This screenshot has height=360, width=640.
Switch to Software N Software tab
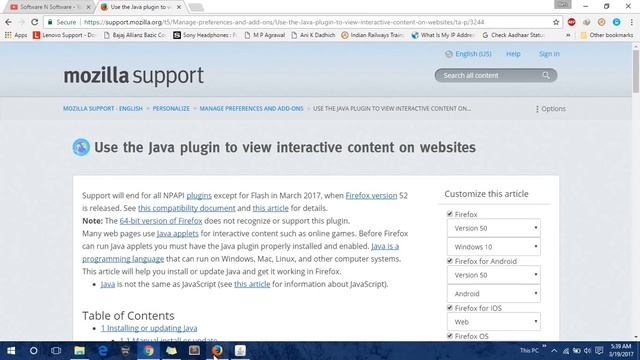(50, 7)
